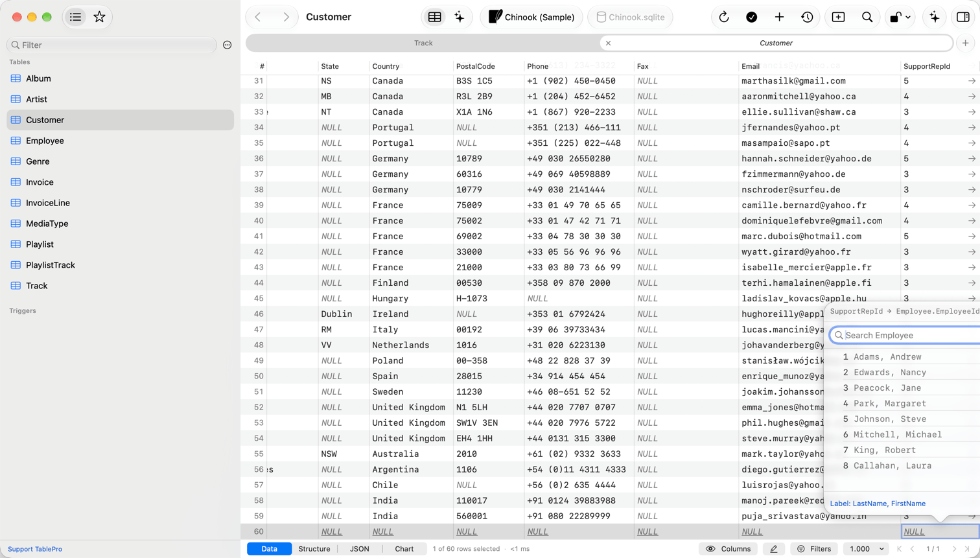Click the Chinook (Sample) connection button

point(531,17)
